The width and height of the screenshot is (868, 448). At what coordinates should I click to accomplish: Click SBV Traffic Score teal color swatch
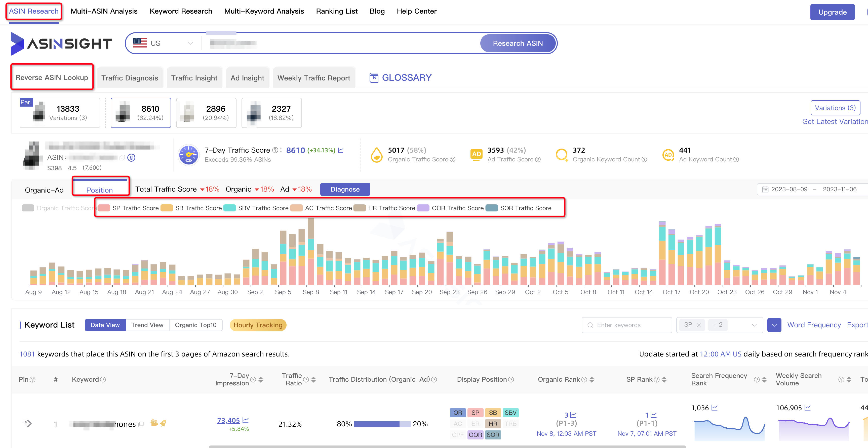pos(229,208)
